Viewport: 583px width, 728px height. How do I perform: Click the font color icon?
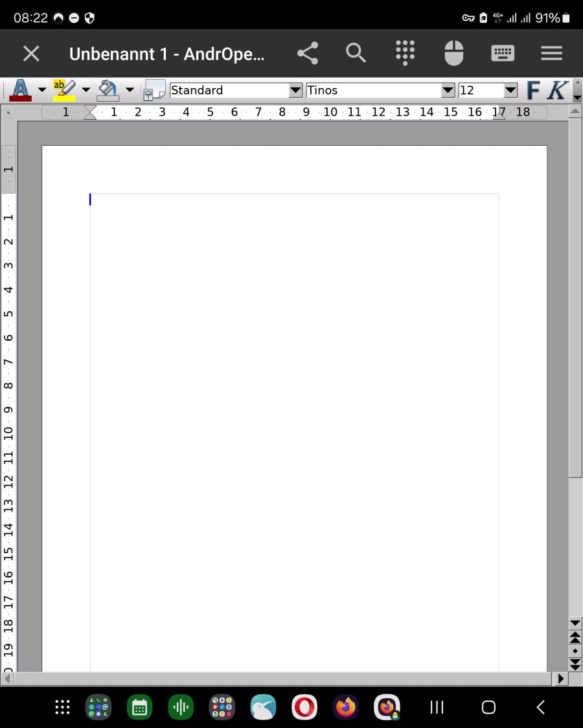pos(20,90)
